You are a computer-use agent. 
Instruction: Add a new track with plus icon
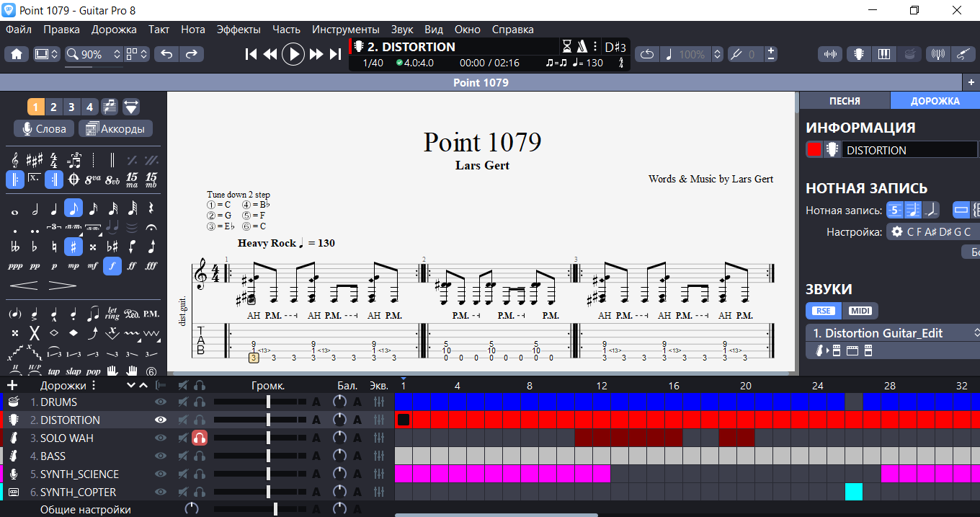12,385
